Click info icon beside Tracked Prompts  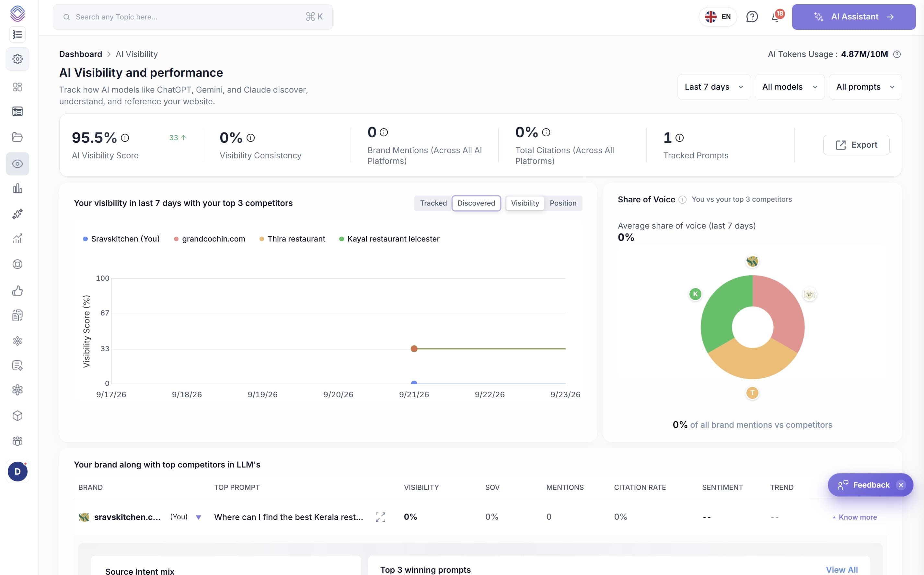click(x=680, y=138)
